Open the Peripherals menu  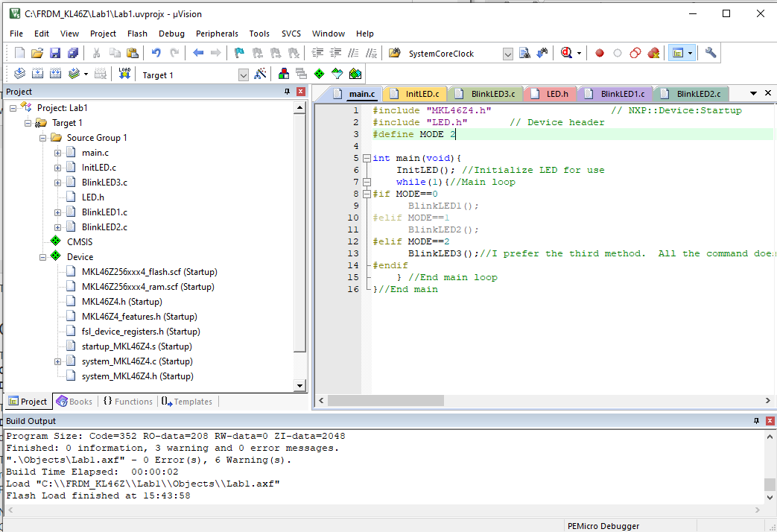point(217,34)
